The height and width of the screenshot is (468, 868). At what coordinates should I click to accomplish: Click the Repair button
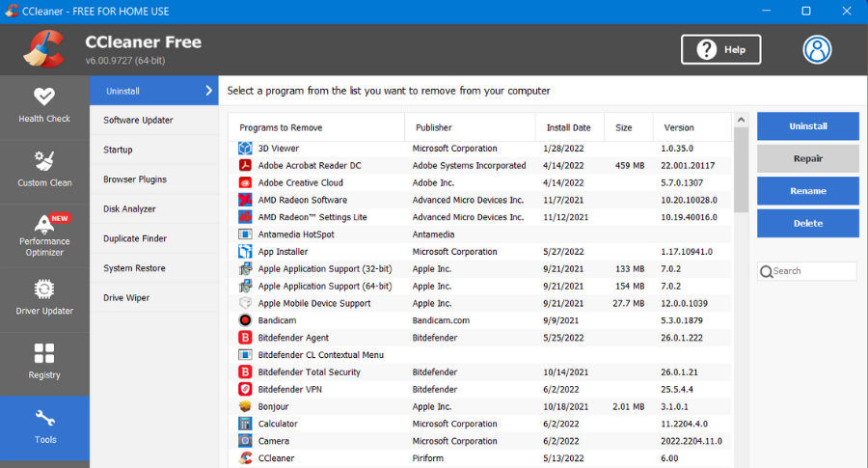(807, 158)
